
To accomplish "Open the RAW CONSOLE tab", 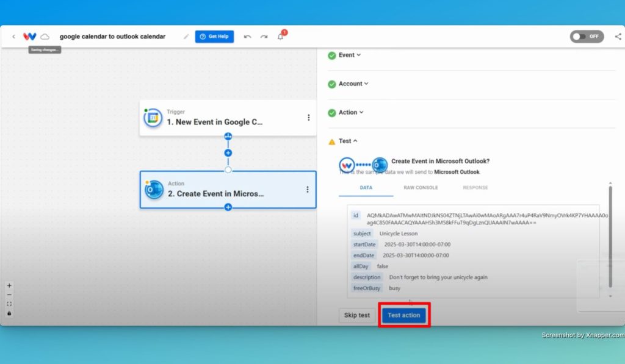I will pos(421,188).
